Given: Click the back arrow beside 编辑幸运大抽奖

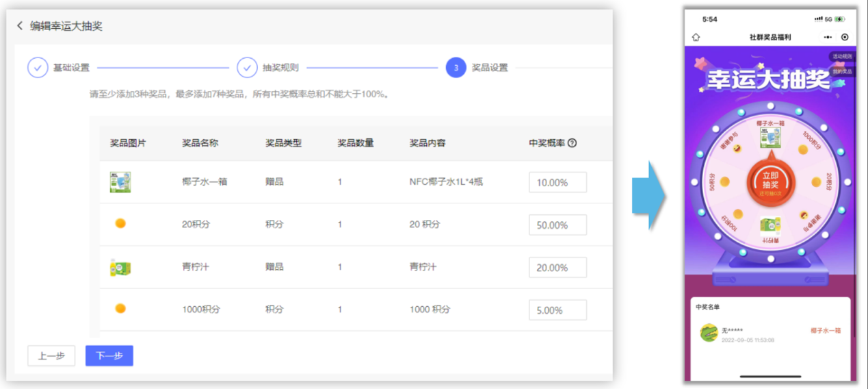Looking at the screenshot, I should click(x=20, y=26).
